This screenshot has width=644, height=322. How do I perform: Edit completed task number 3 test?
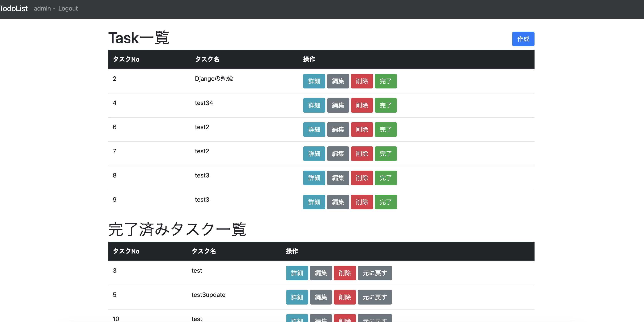321,273
